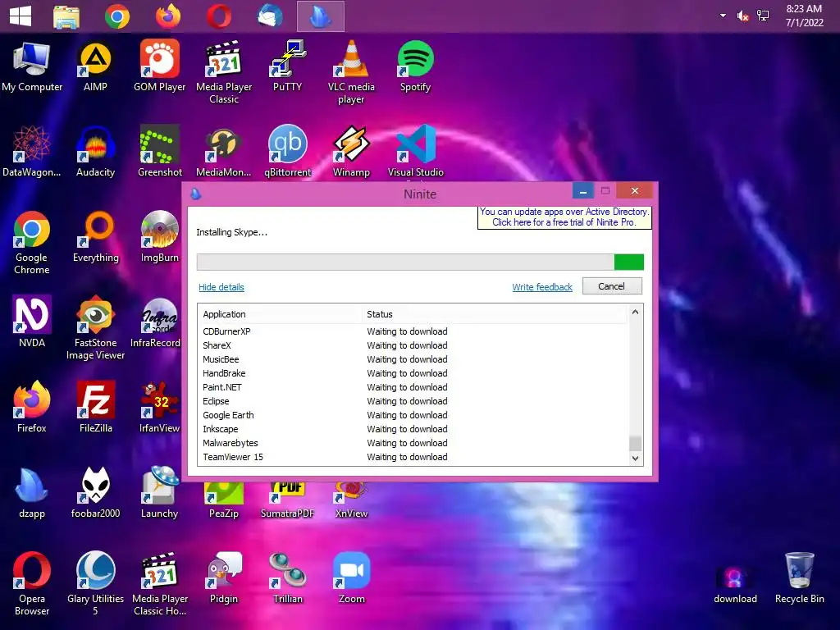Open the FileZilla desktop icon
840x630 pixels.
pos(95,407)
